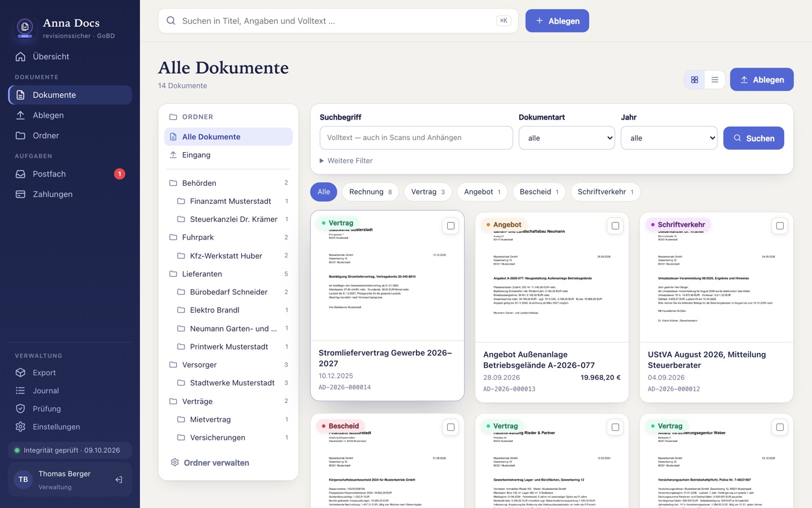
Task: Filter by the Angebot tab
Action: [x=483, y=192]
